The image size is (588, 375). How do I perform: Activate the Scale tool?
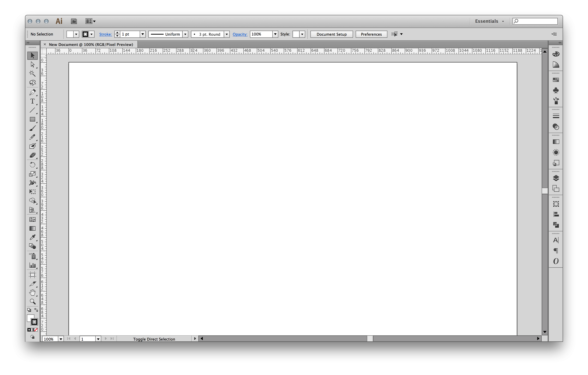[x=32, y=174]
